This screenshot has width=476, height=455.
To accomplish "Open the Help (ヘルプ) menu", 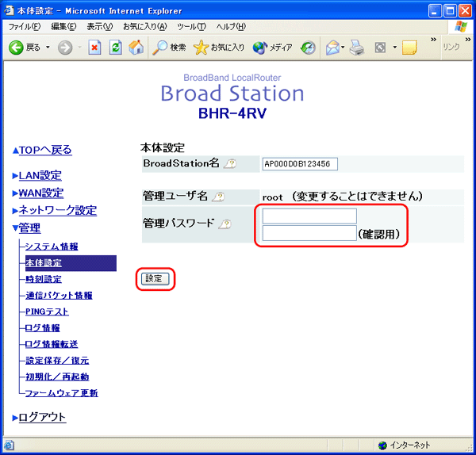I will click(231, 27).
